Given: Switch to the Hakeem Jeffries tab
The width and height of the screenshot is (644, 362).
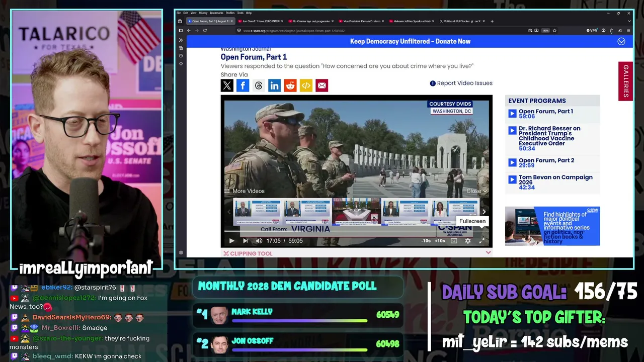Looking at the screenshot, I should point(411,21).
